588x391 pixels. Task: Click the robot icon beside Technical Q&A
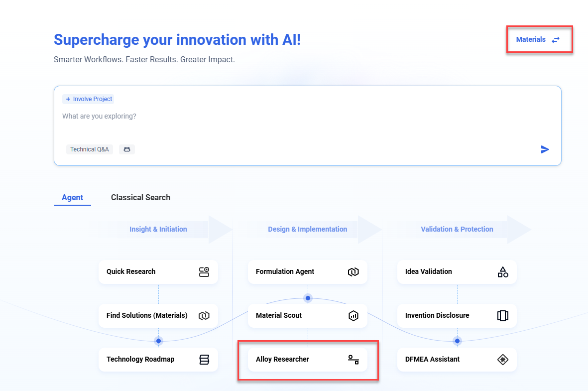coord(127,149)
